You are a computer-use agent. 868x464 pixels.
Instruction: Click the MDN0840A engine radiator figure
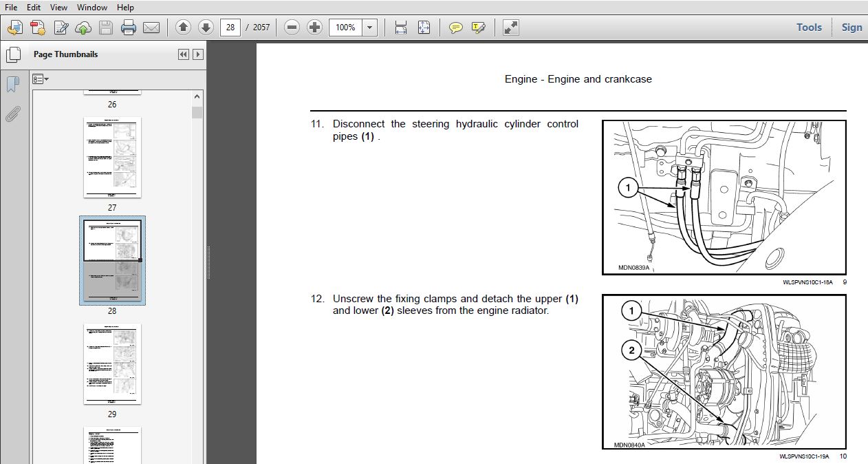click(724, 372)
